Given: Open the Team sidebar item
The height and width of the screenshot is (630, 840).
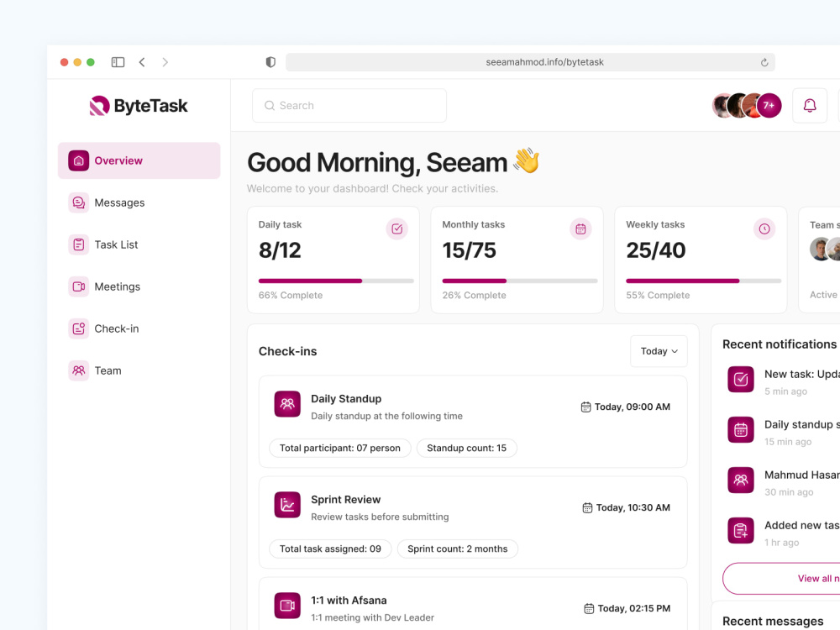Looking at the screenshot, I should coord(139,370).
